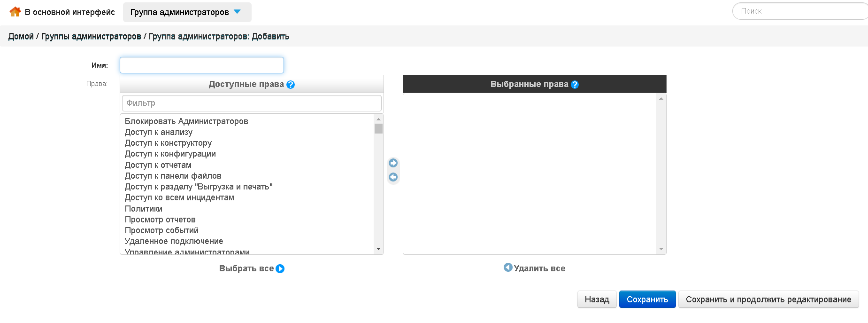The width and height of the screenshot is (868, 323).
Task: Click the Выбрать все arrow icon
Action: click(x=280, y=269)
